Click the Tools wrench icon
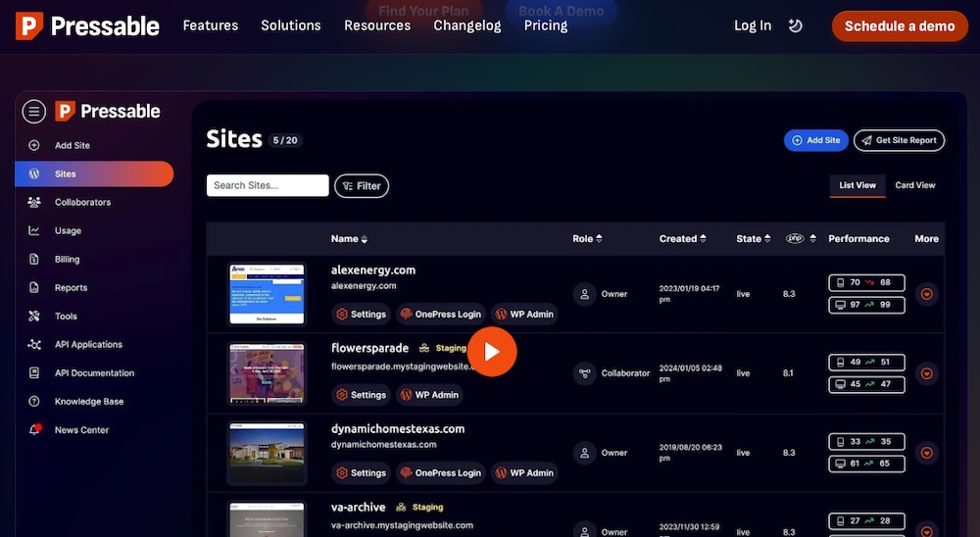 [x=34, y=316]
